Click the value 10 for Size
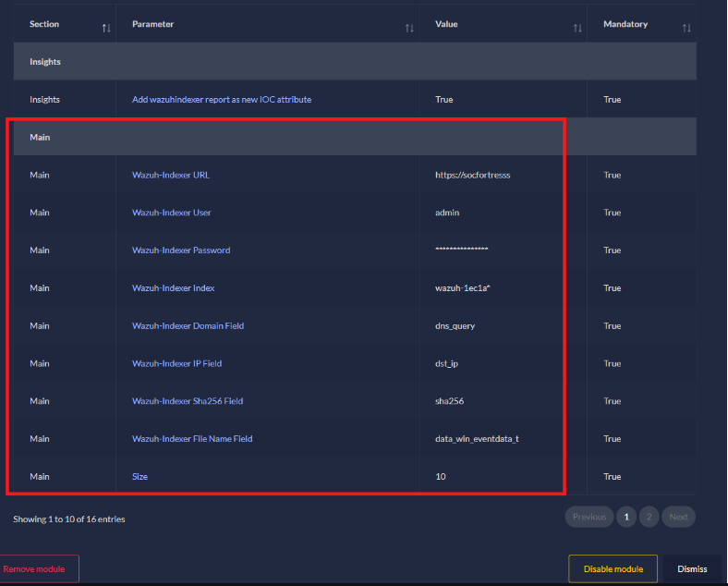 (440, 476)
